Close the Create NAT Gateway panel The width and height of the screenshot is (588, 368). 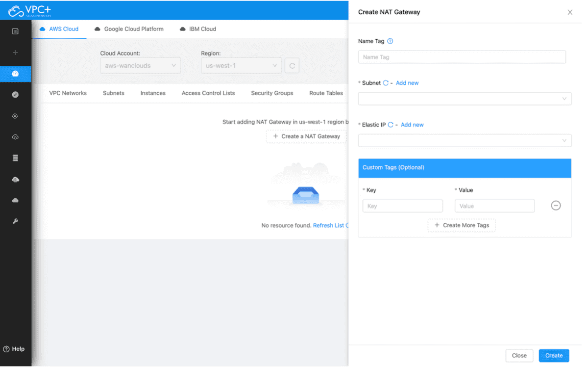click(x=570, y=12)
